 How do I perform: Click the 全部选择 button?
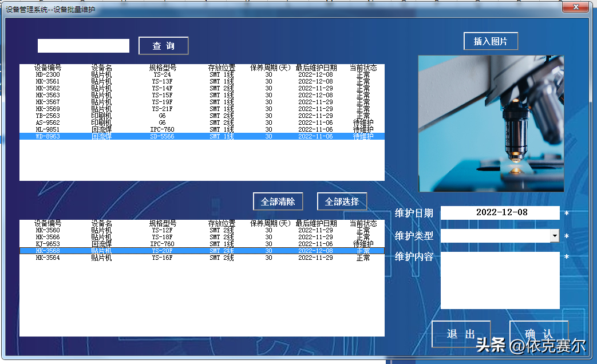pyautogui.click(x=342, y=201)
